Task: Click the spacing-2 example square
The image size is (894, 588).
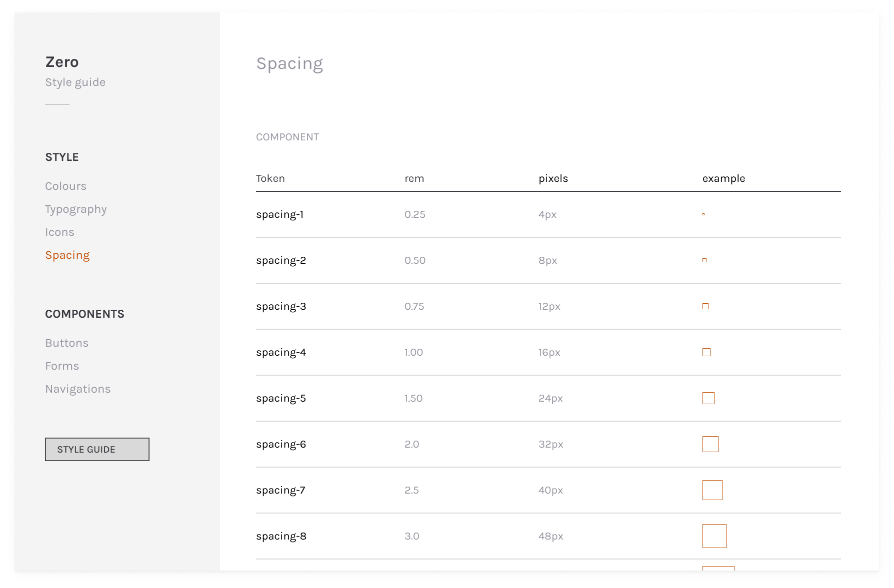Action: pyautogui.click(x=704, y=260)
